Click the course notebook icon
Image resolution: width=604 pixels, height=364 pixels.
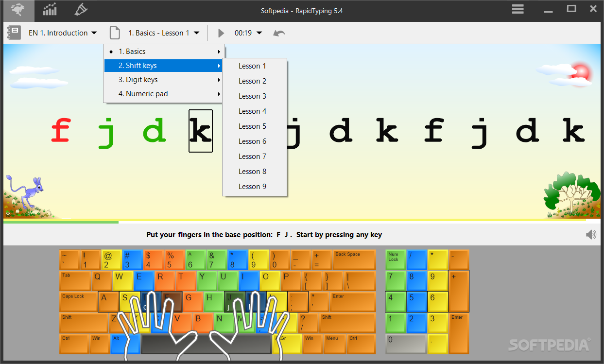(13, 33)
